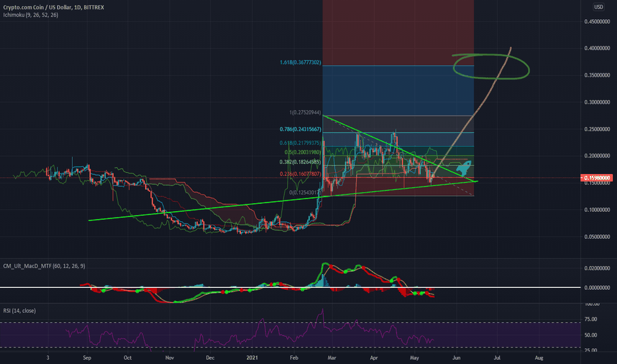Image resolution: width=617 pixels, height=364 pixels.
Task: Click the Mar label on time axis
Action: pos(332,357)
